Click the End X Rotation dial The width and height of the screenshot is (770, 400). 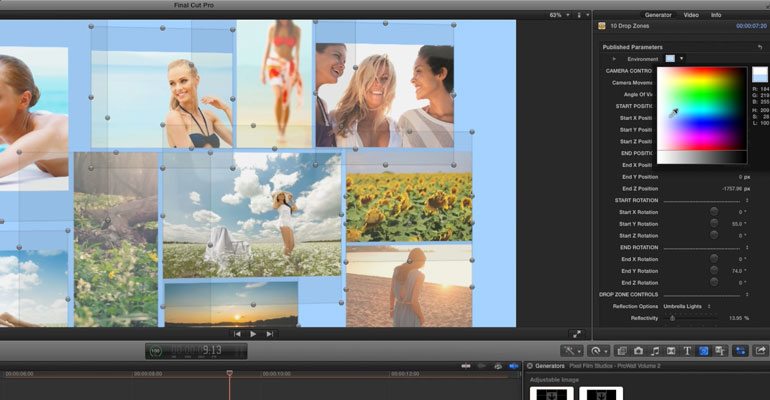[x=714, y=259]
